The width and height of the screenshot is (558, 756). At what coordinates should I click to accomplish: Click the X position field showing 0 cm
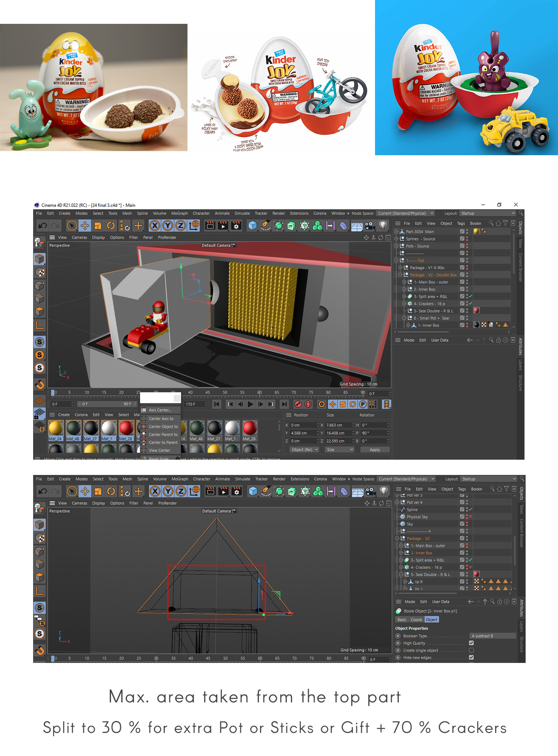[305, 425]
